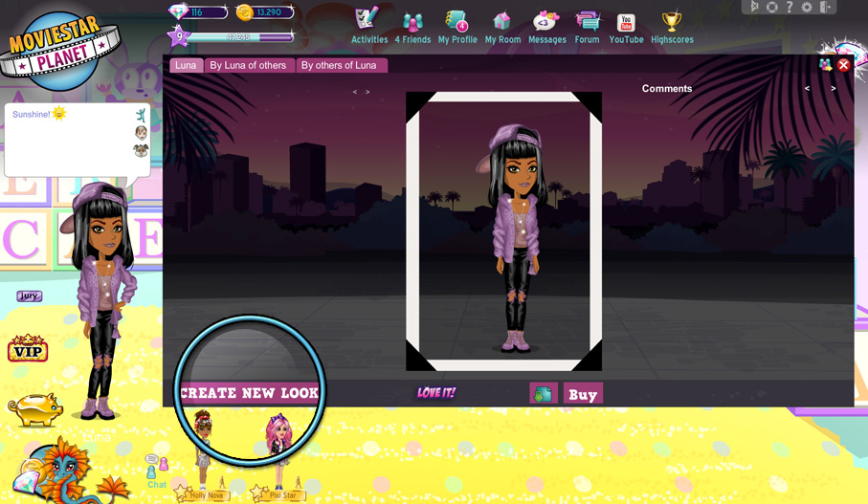The width and height of the screenshot is (868, 504).
Task: Switch to By others of Luna tab
Action: pos(339,65)
